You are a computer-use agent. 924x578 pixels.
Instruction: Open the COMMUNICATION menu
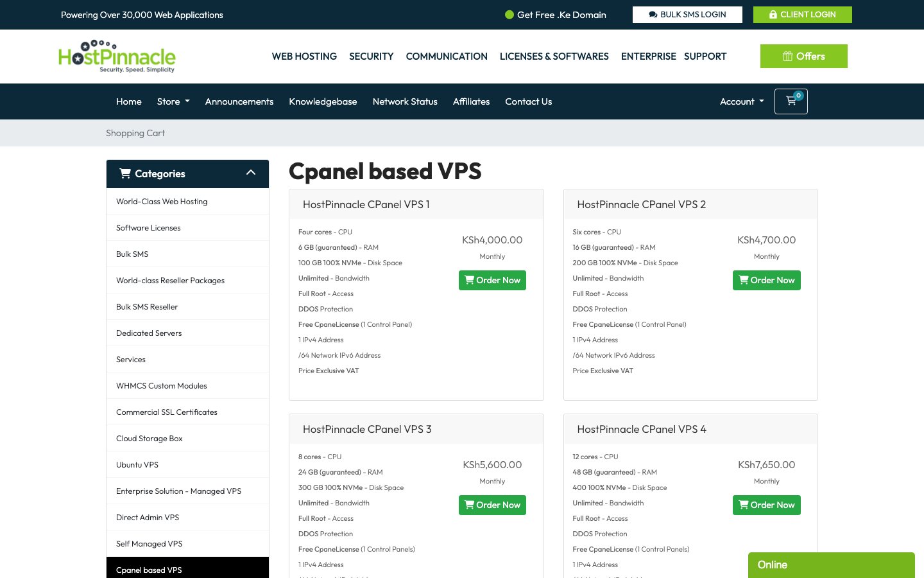(447, 57)
